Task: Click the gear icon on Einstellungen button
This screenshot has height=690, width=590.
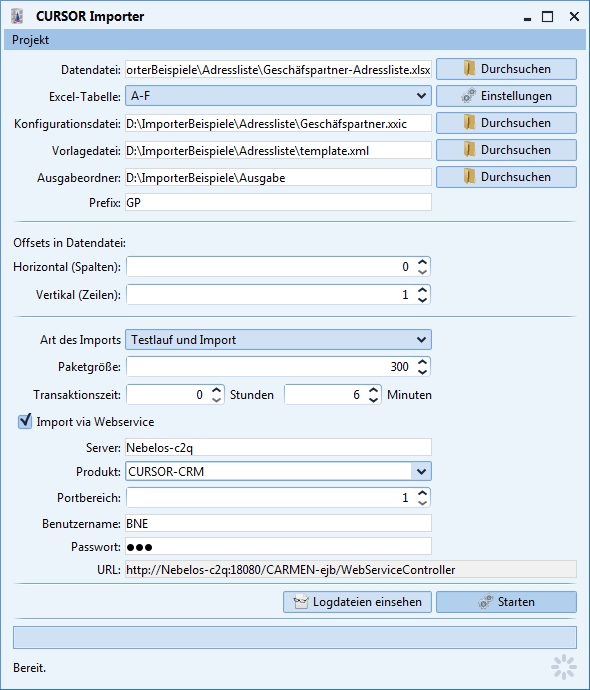Action: tap(469, 95)
